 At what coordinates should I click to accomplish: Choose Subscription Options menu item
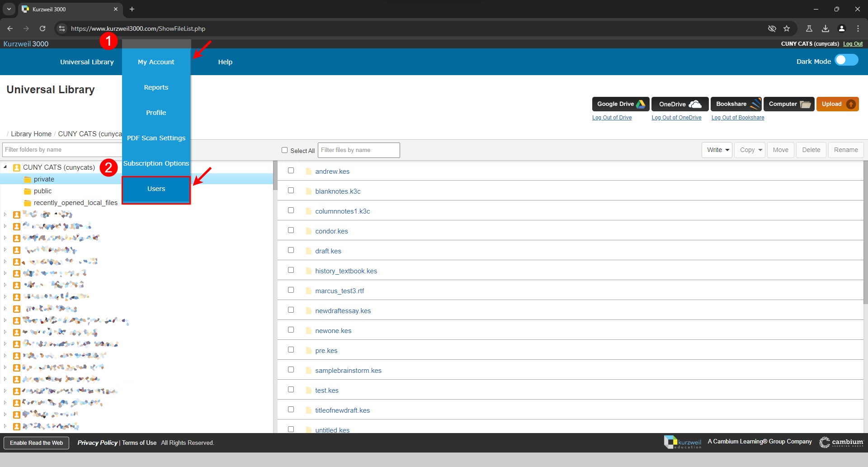(x=156, y=163)
